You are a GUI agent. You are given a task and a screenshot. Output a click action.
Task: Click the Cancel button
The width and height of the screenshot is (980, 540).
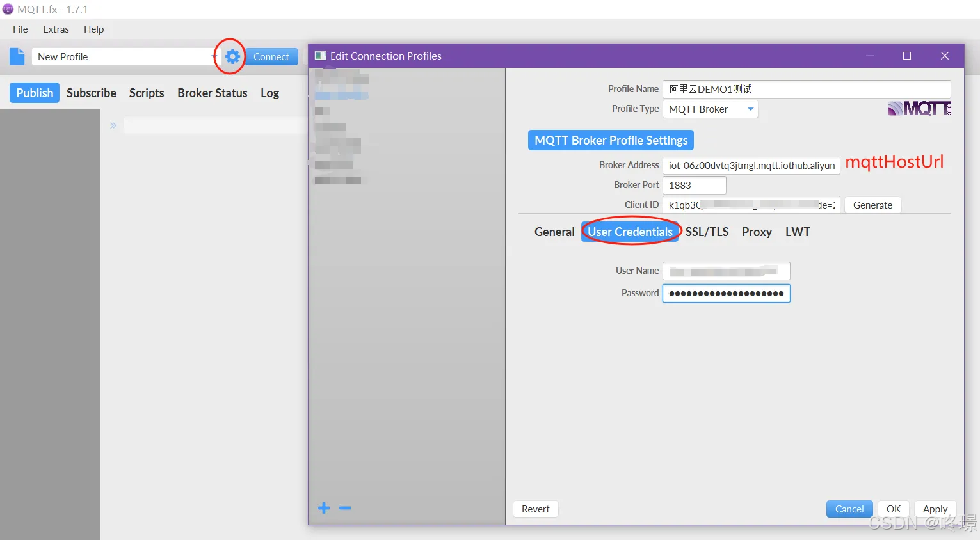(x=849, y=509)
